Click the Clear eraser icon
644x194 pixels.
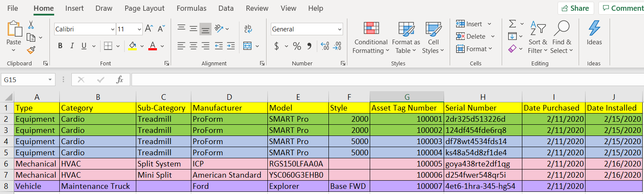tap(512, 49)
